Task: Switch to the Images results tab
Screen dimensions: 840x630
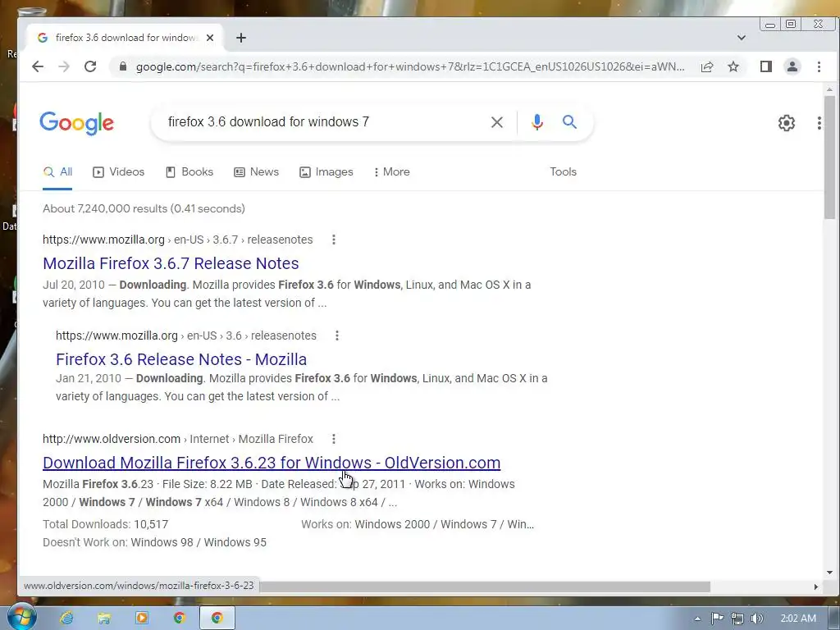Action: [326, 172]
